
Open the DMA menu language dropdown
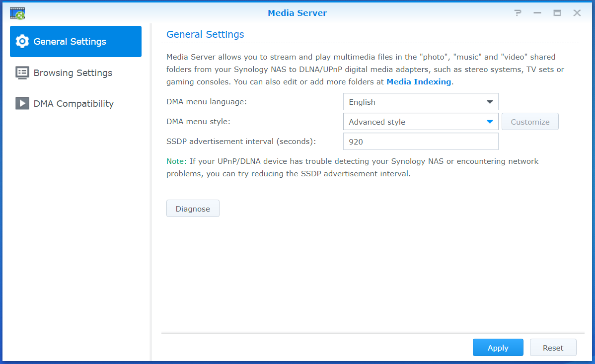click(420, 101)
